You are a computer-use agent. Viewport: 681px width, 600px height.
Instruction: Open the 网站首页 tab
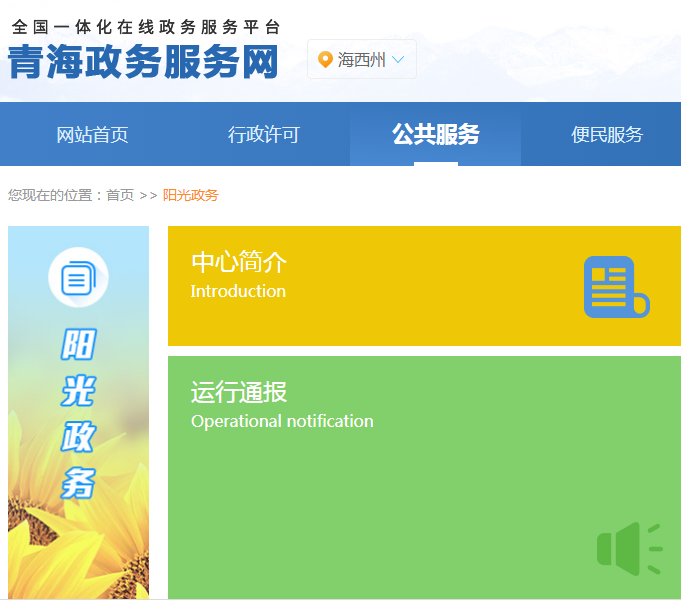pos(92,135)
